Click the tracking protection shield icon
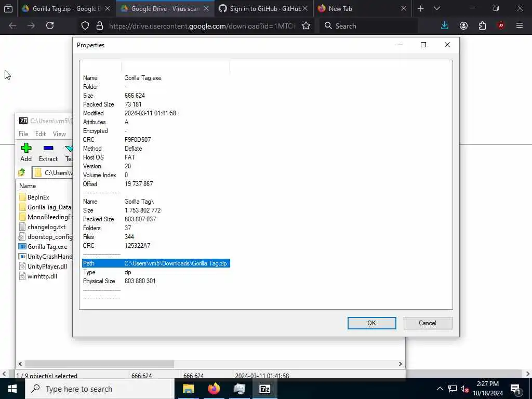The image size is (532, 399). pos(85,26)
